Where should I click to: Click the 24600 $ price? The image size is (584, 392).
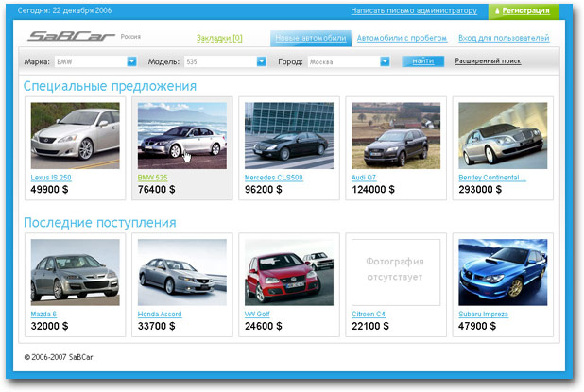click(x=264, y=326)
